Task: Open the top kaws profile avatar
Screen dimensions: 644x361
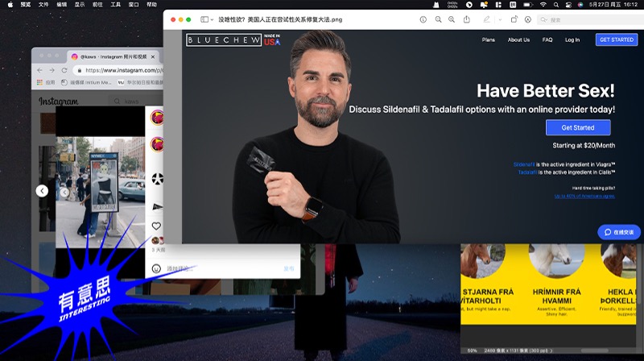Action: 157,118
